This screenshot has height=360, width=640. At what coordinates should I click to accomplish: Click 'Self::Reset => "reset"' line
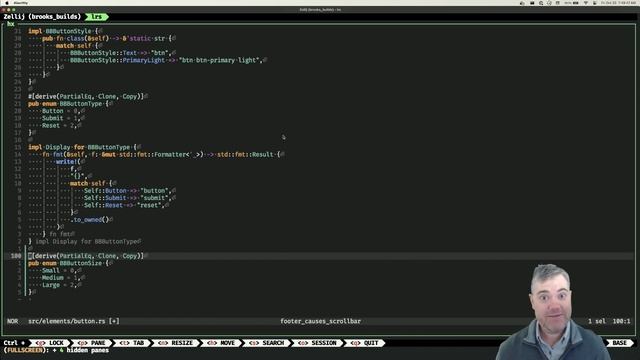(124, 205)
